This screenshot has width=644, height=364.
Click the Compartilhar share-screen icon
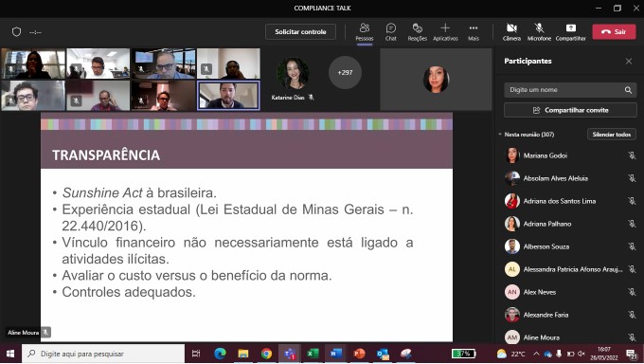pyautogui.click(x=570, y=28)
